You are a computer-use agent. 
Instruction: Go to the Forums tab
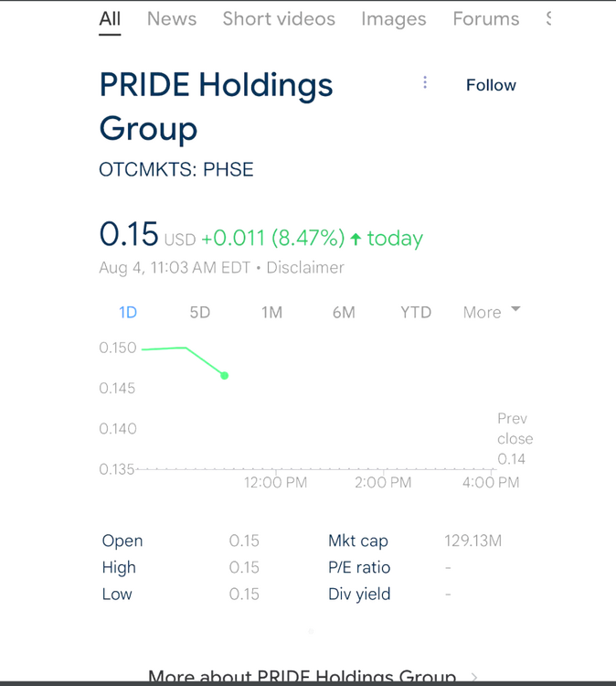pos(485,19)
